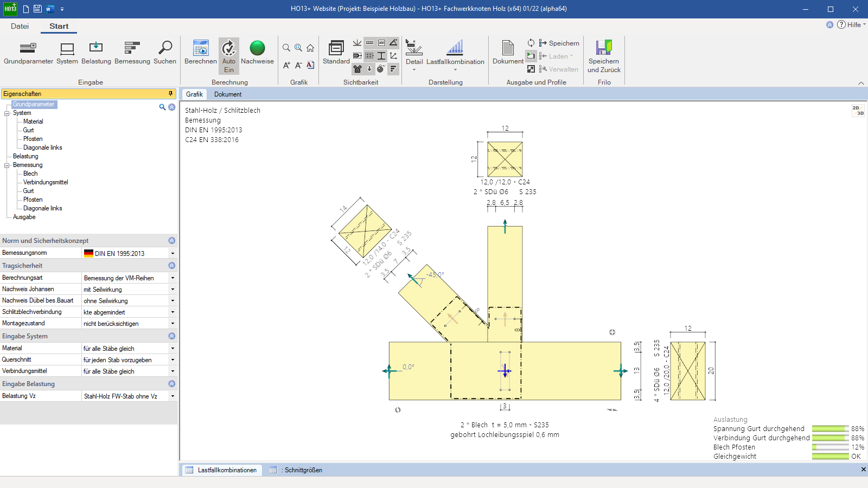Click Speichern profile button
The width and height of the screenshot is (868, 488).
point(559,43)
